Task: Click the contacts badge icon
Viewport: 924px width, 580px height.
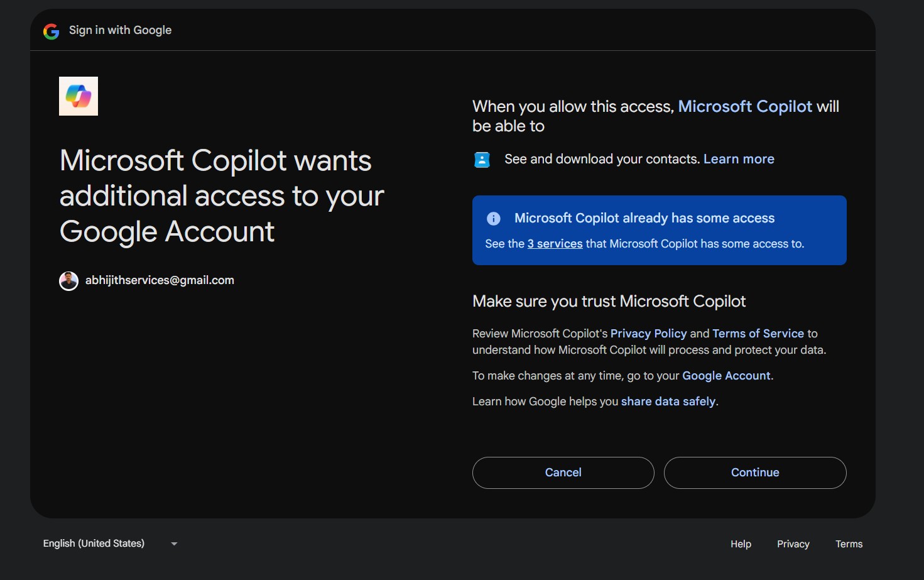Action: (x=481, y=159)
